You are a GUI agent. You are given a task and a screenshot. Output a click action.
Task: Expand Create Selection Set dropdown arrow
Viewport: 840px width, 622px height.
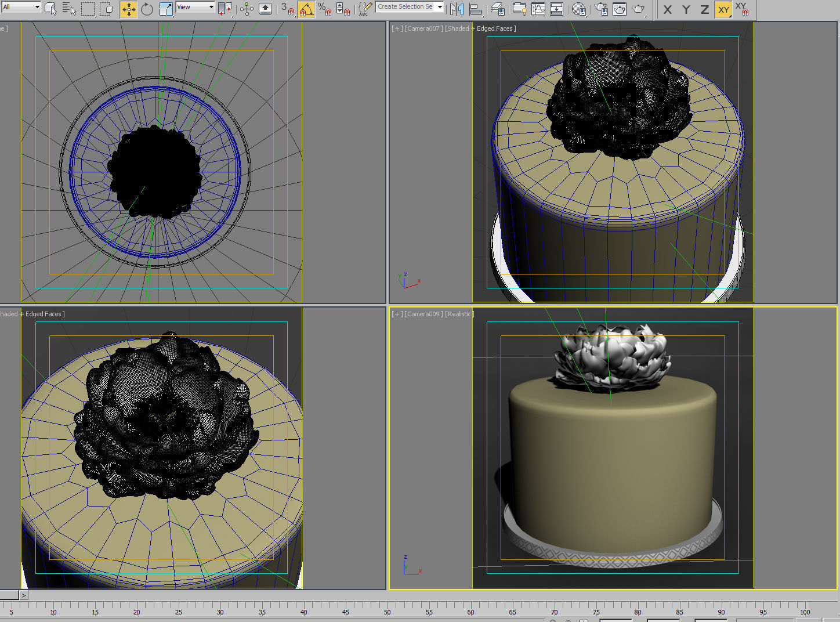440,7
